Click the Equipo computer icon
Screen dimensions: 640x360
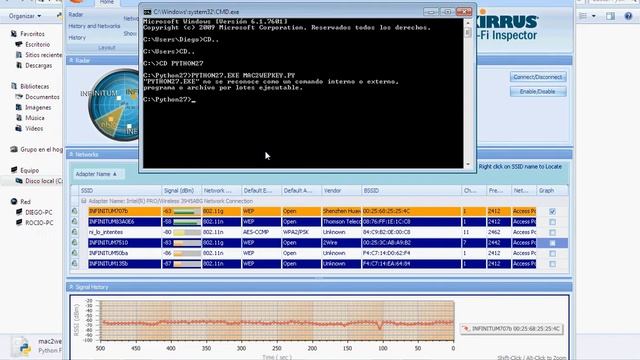14,170
